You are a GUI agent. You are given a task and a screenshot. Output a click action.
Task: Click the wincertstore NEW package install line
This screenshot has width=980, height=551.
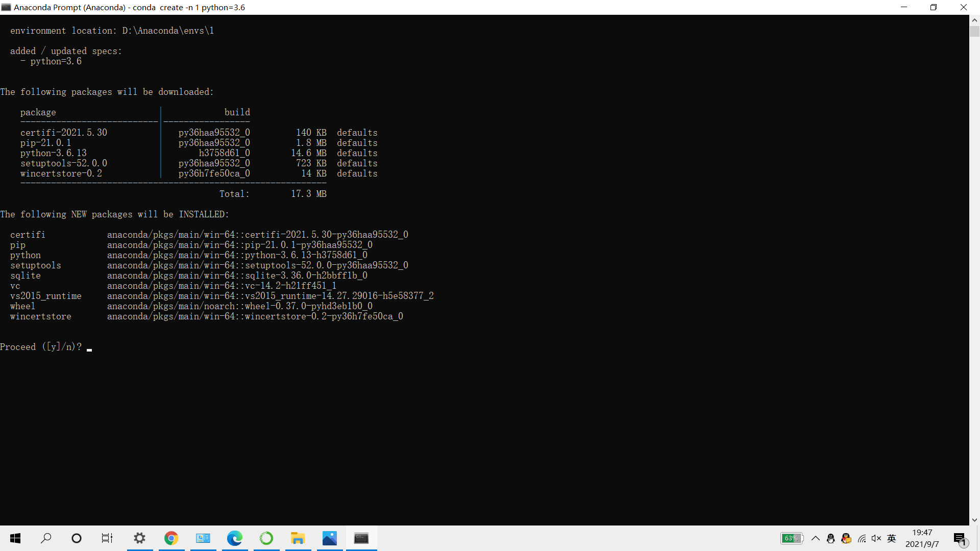tap(207, 316)
